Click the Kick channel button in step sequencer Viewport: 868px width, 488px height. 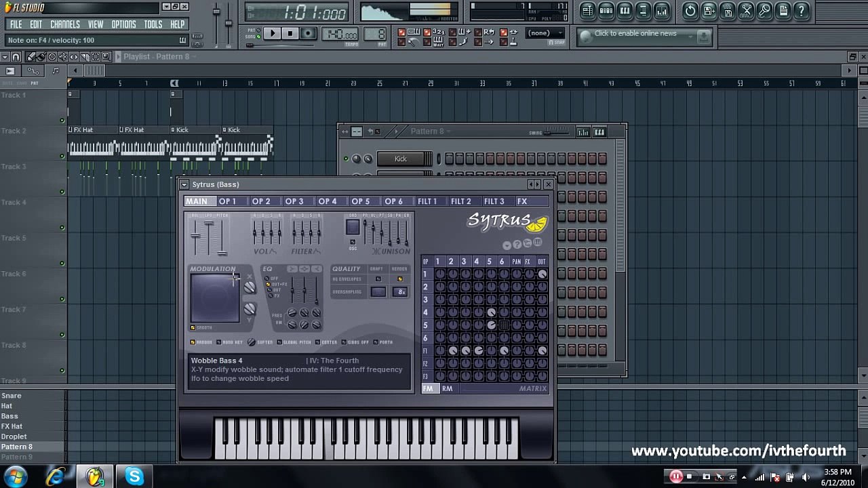401,159
